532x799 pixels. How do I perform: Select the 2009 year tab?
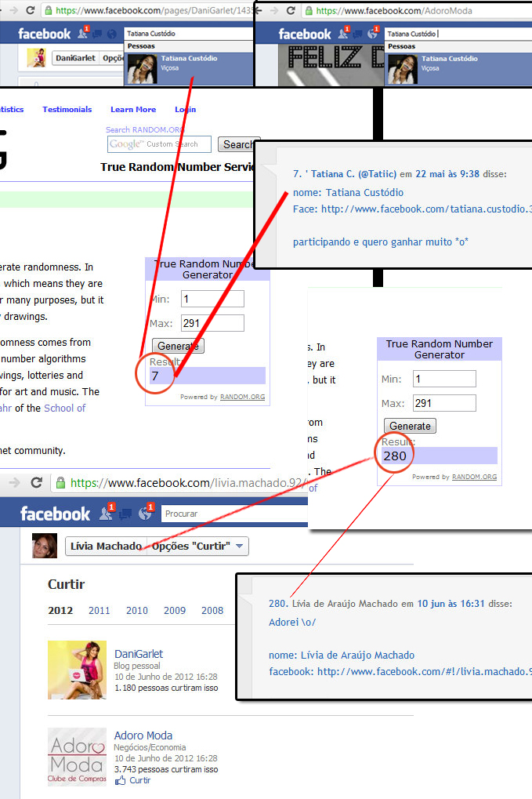(x=175, y=611)
